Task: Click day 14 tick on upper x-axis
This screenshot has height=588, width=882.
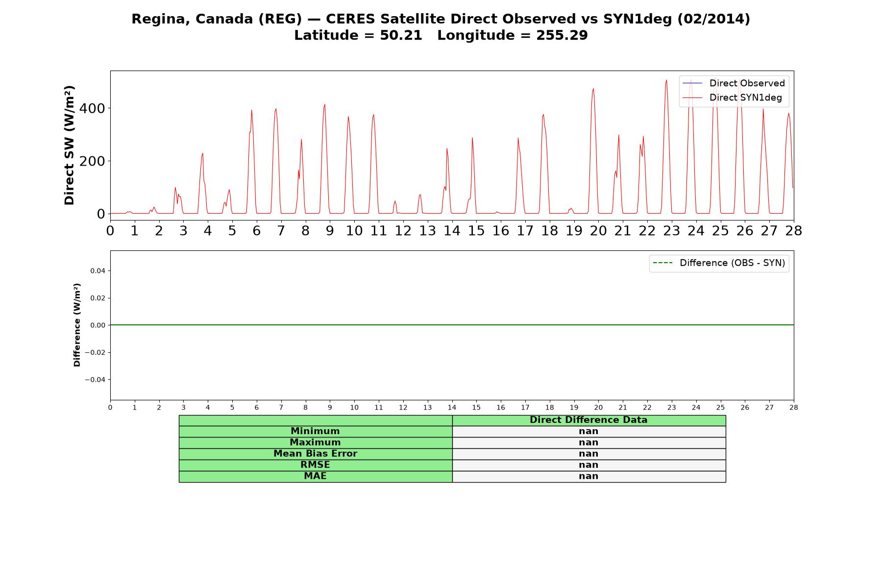Action: point(452,231)
